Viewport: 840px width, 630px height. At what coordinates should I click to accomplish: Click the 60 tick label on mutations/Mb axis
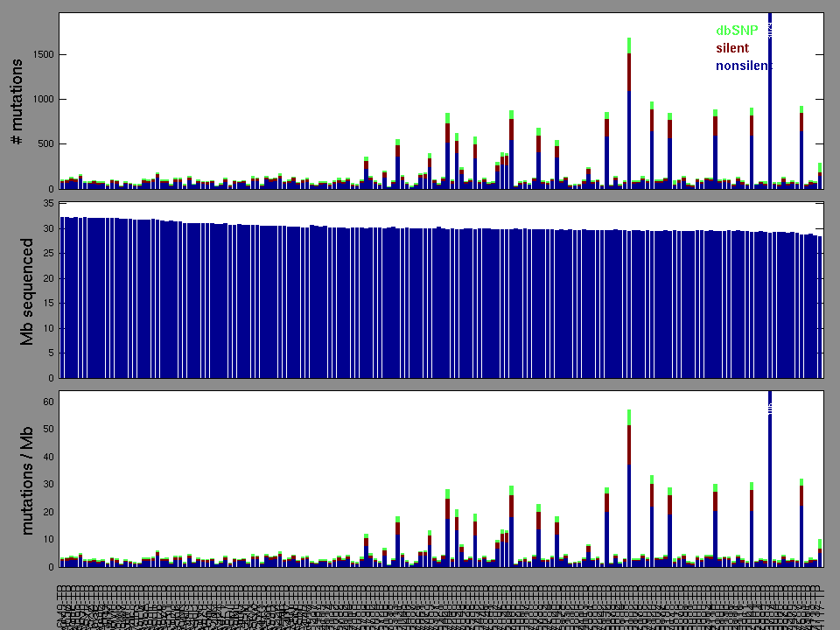[48, 402]
